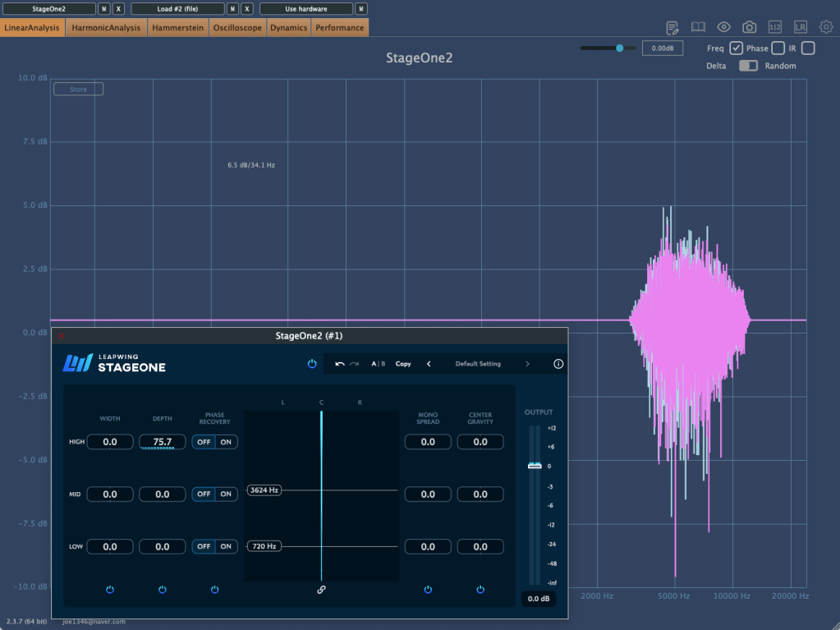
Task: Click the Store button
Action: (78, 90)
